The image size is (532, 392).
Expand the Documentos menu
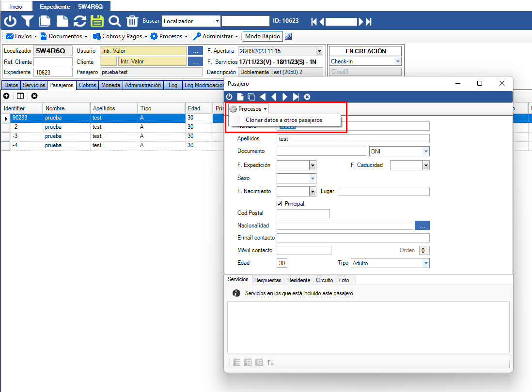click(x=64, y=36)
